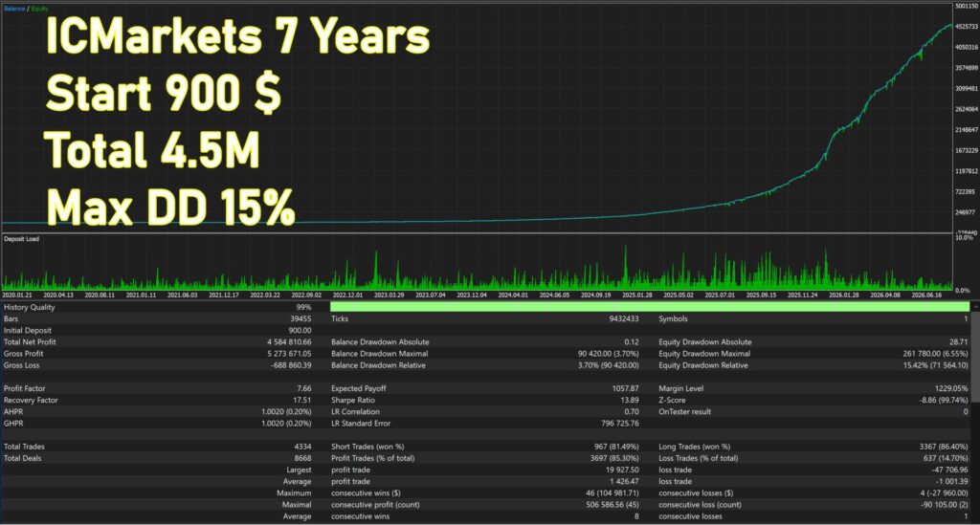Click the 'Balance Drawdown Absolute' label
Viewport: 980px width, 525px height.
[x=380, y=342]
